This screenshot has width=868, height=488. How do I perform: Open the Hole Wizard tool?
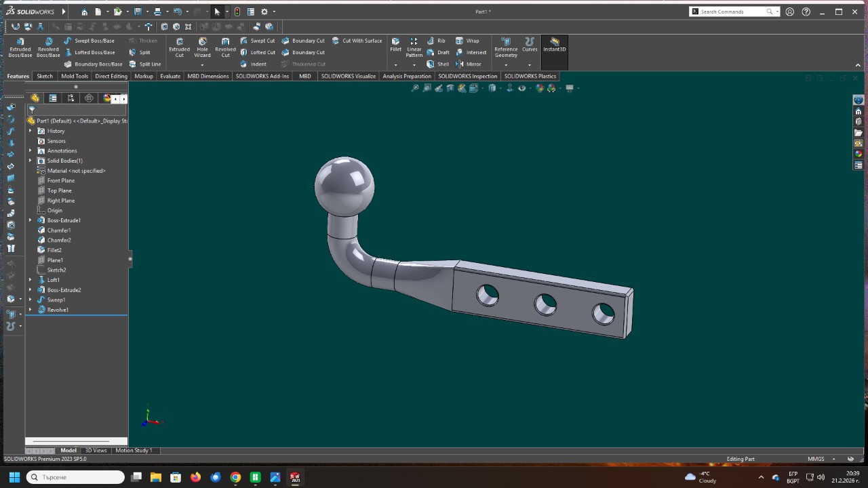(x=202, y=47)
